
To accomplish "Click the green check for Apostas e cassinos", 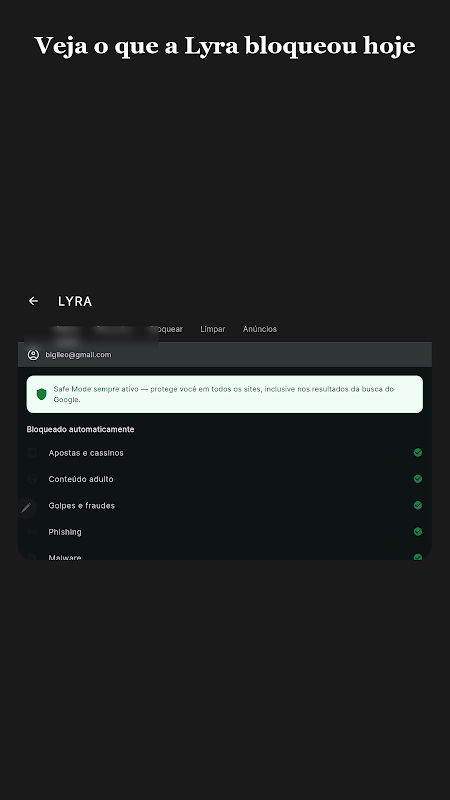I will click(x=418, y=453).
